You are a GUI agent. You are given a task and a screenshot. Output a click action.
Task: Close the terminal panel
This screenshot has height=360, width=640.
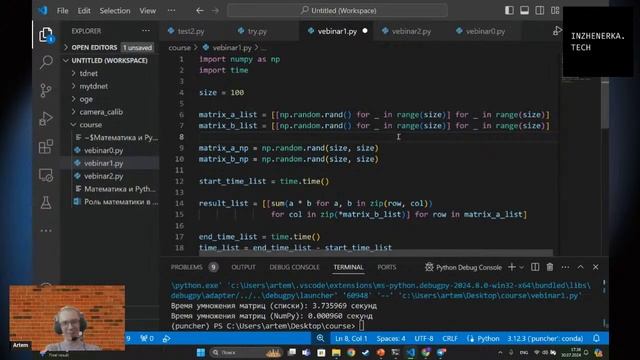pos(596,267)
